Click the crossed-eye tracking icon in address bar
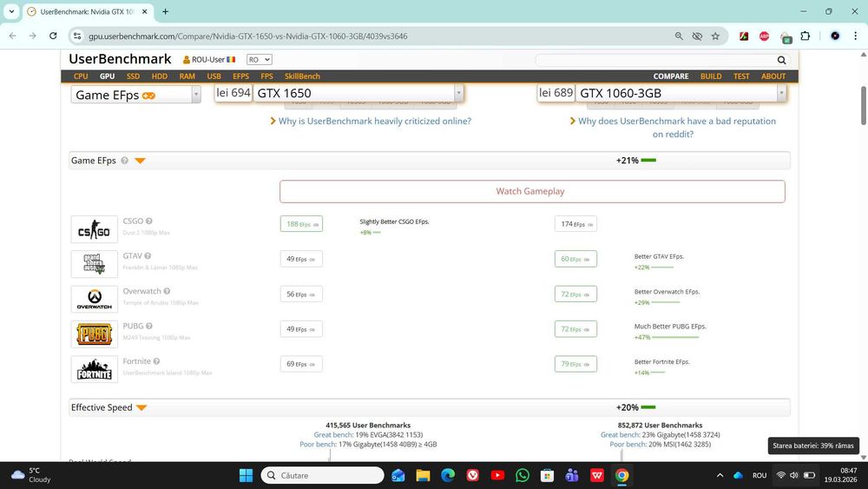Screen dimensions: 868x489 (x=697, y=36)
